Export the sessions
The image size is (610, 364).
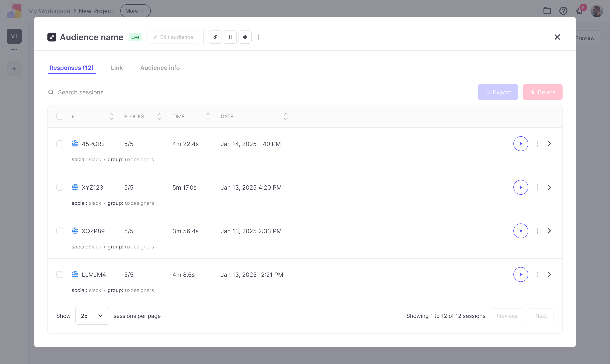point(498,92)
